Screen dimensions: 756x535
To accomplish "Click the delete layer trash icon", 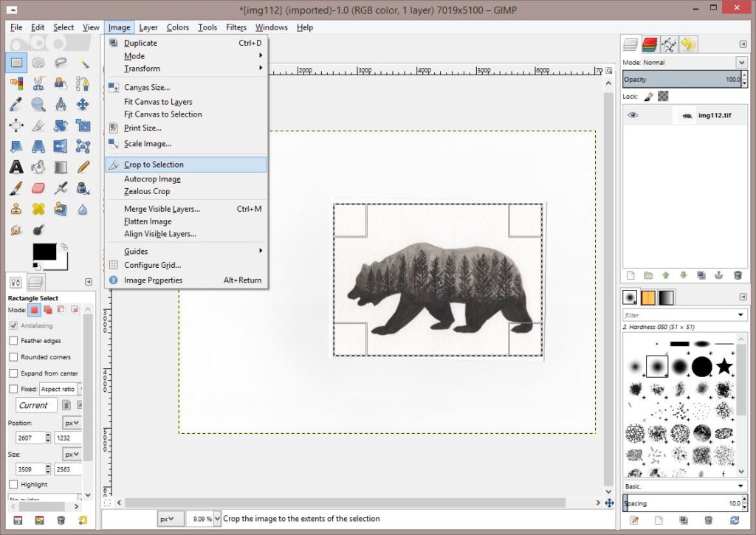I will pyautogui.click(x=738, y=275).
